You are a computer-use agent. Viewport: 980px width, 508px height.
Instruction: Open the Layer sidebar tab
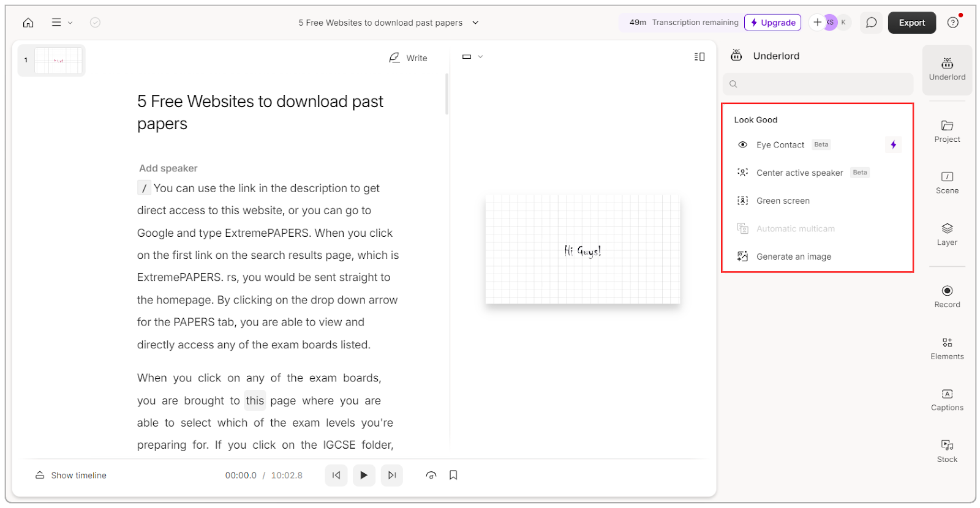click(947, 234)
